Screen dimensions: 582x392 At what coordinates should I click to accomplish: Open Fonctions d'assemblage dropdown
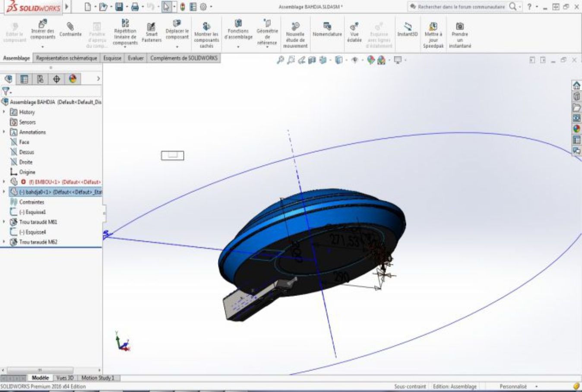(238, 46)
